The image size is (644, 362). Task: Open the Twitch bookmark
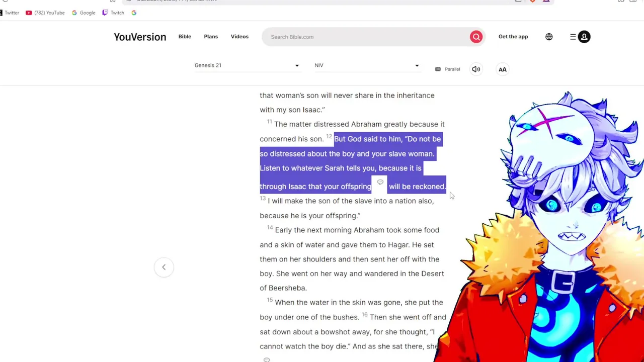113,13
